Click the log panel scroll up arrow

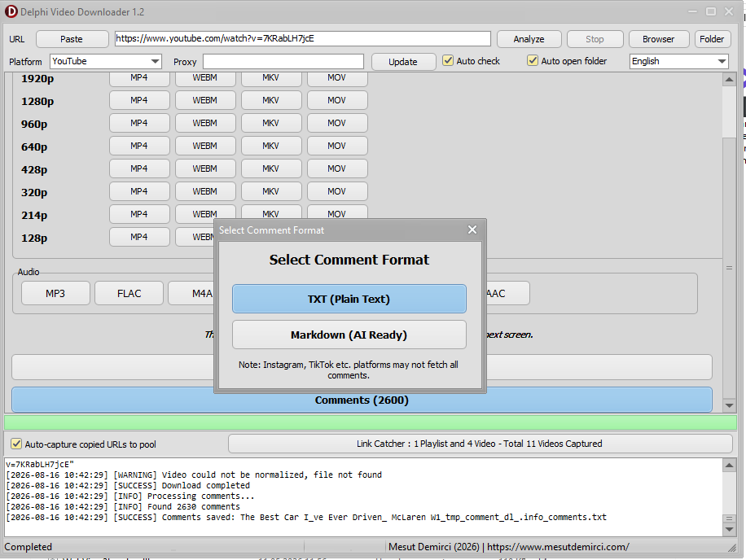[x=729, y=466]
